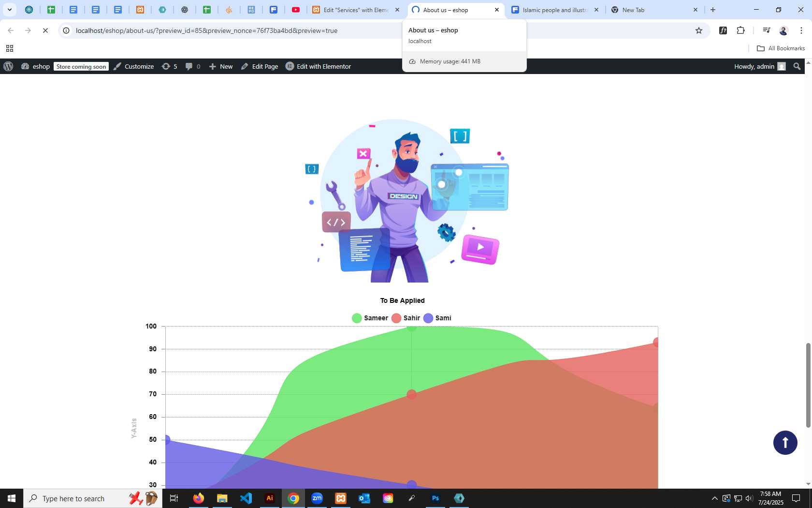The width and height of the screenshot is (812, 508).
Task: Switch to the ChatGPT pinned tab
Action: coord(185,10)
